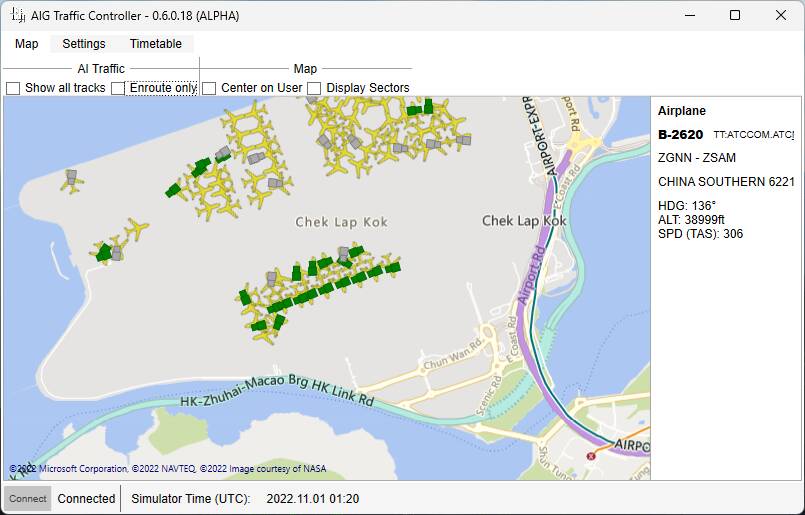805x515 pixels.
Task: Minimize the AIG Traffic Controller window
Action: [x=689, y=15]
